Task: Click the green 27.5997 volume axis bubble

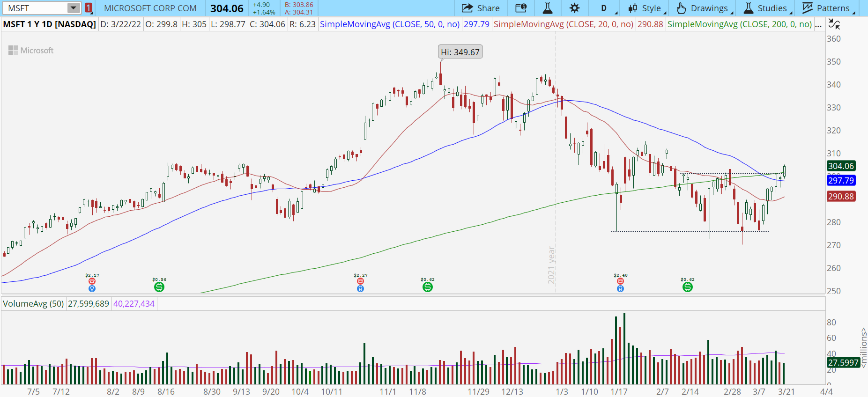Action: 843,362
